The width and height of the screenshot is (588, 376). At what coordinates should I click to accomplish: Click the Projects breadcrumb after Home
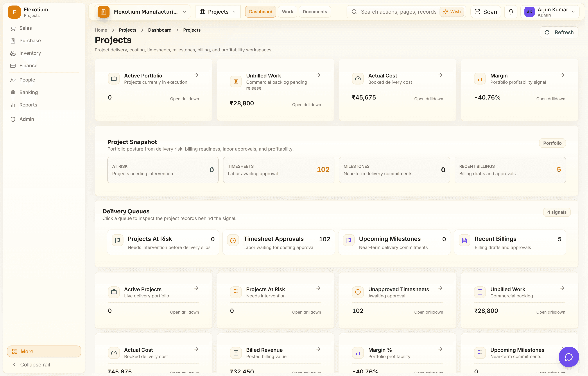tap(128, 30)
